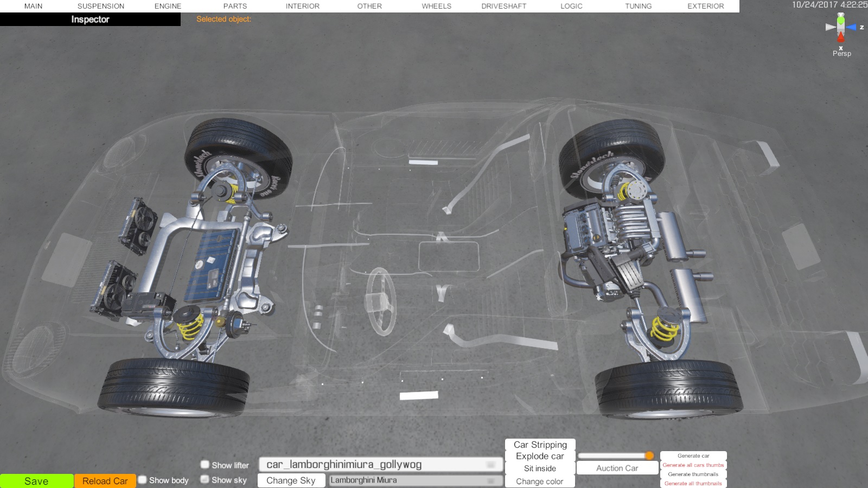Toggle the Persp projection label under gizmo
The height and width of the screenshot is (488, 868).
click(x=842, y=54)
